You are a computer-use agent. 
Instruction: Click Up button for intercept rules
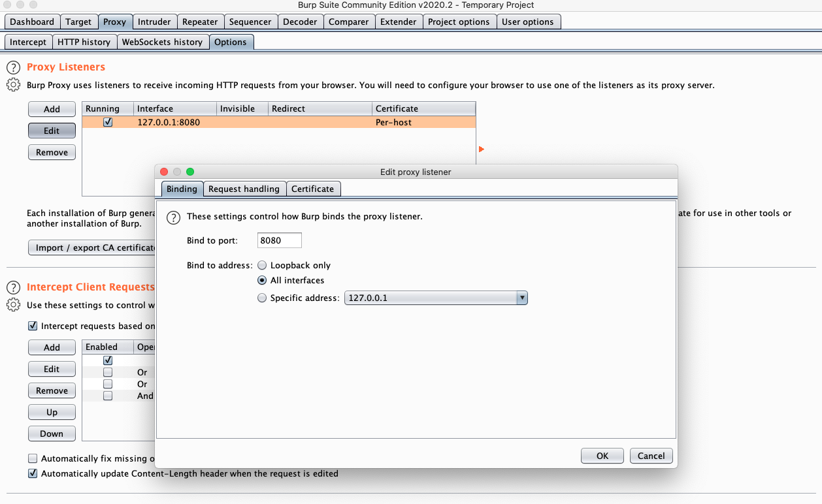[52, 412]
